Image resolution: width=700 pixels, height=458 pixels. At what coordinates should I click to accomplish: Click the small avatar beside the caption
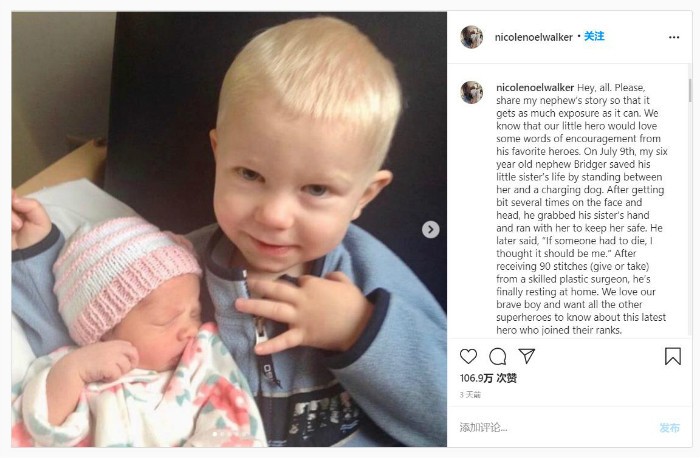[x=471, y=92]
